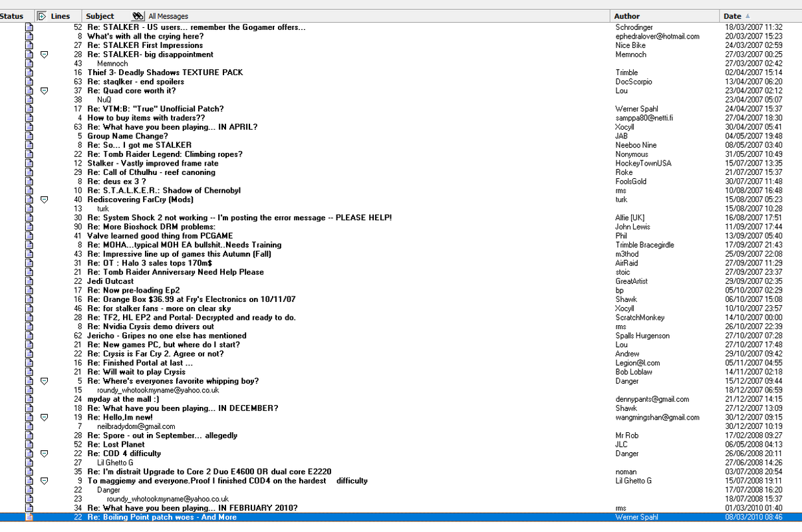Collapse thread 'Re: Quad core worth it?'
802x532 pixels.
click(x=45, y=91)
